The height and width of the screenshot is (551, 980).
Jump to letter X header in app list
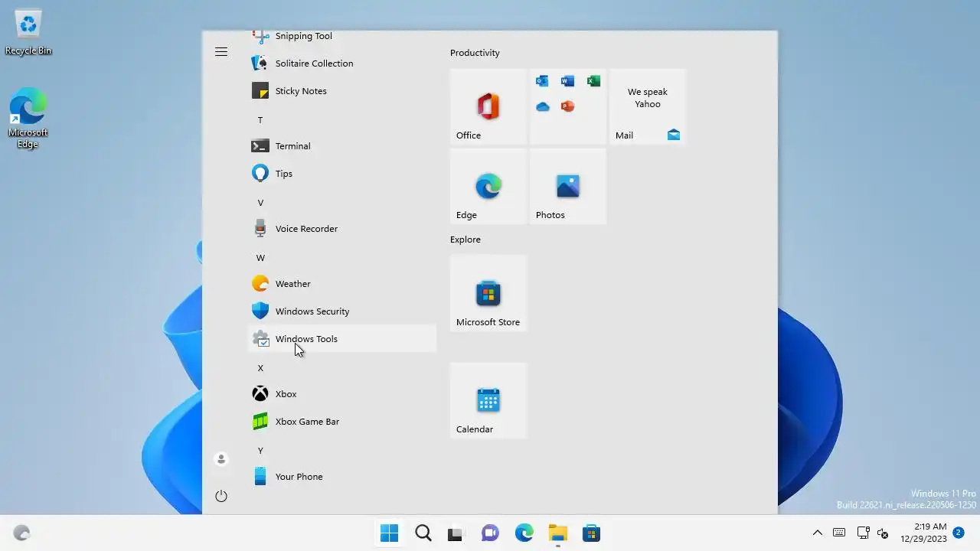260,368
